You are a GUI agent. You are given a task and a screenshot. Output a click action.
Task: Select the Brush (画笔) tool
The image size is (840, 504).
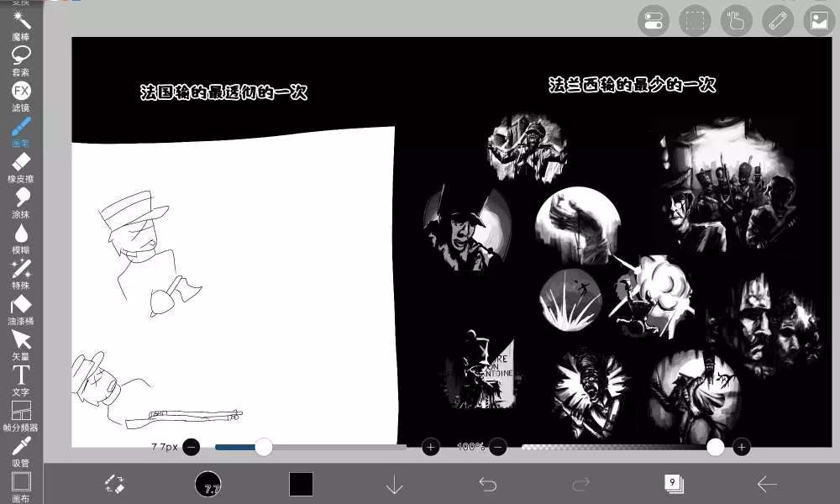(x=21, y=132)
